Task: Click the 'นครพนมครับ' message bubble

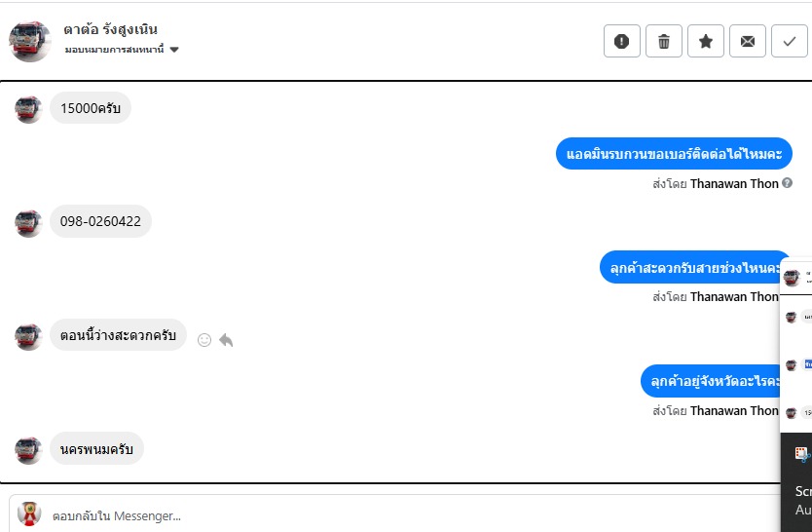Action: click(96, 448)
